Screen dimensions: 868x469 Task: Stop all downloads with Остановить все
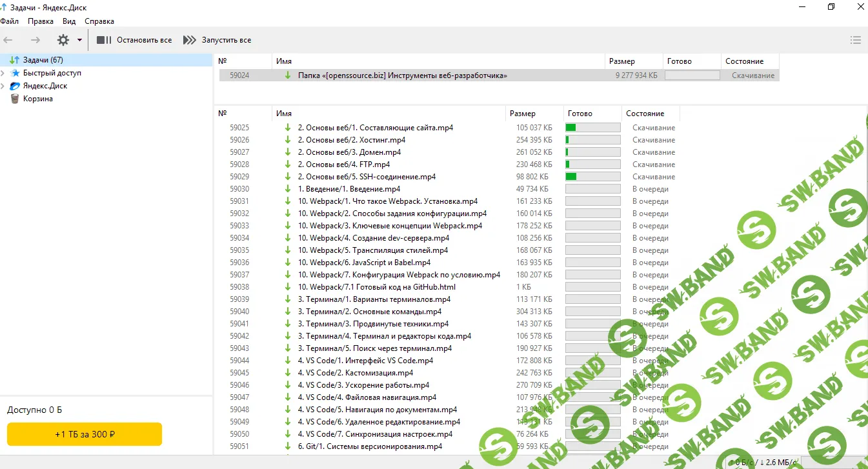[134, 40]
